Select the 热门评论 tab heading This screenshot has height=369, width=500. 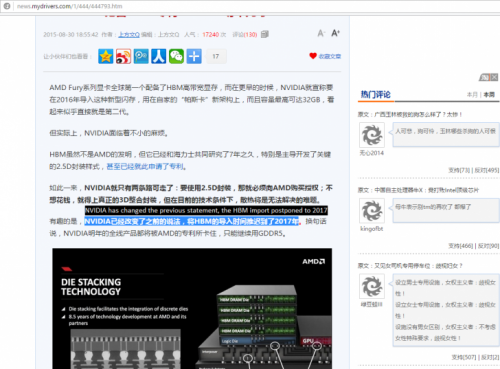pyautogui.click(x=375, y=95)
